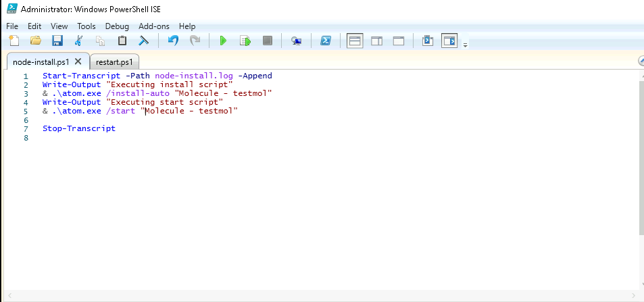Click "Executing start script" string
Viewport: 644px width, 302px height.
pyautogui.click(x=164, y=102)
